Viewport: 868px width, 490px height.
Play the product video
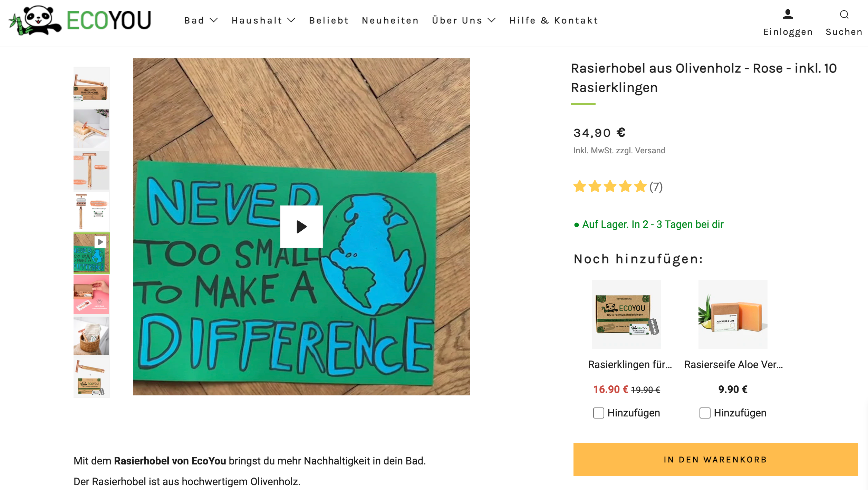[x=301, y=227]
